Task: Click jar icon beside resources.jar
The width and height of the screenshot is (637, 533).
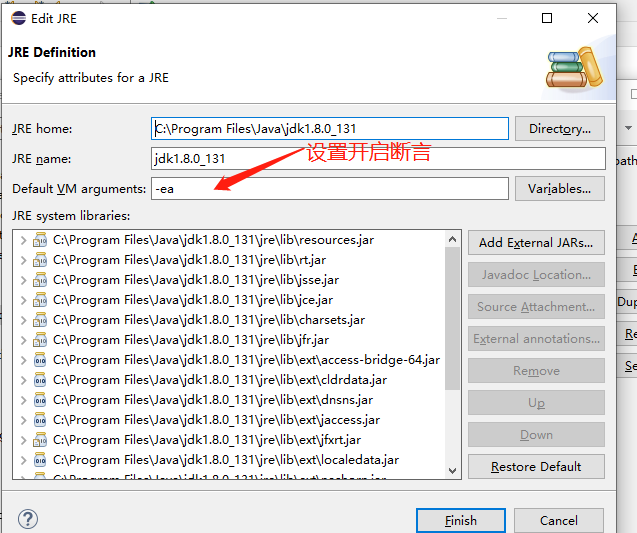Action: tap(40, 240)
